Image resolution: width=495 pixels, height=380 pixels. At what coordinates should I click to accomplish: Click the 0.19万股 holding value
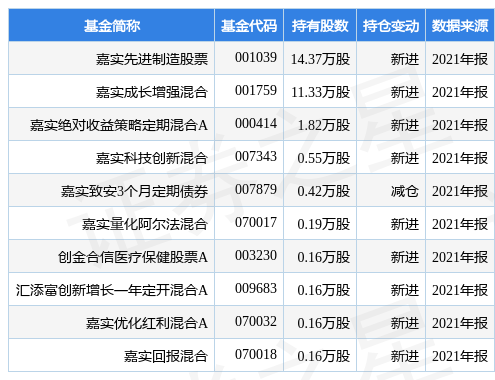324,224
